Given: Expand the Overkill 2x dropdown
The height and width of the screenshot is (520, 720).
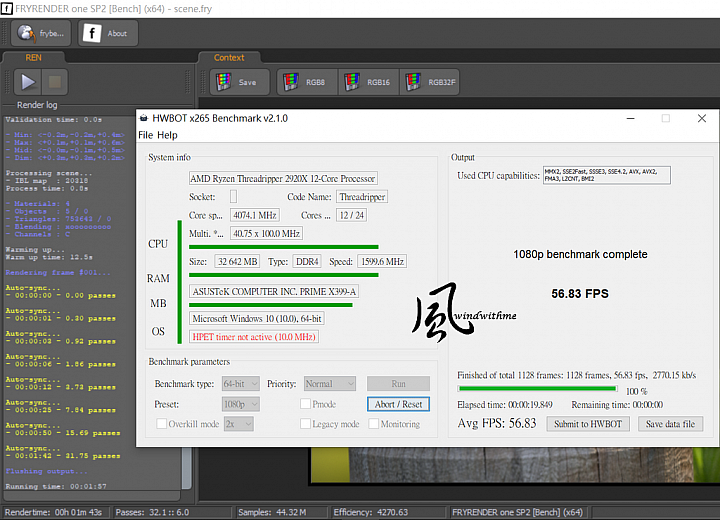Looking at the screenshot, I should pyautogui.click(x=239, y=424).
